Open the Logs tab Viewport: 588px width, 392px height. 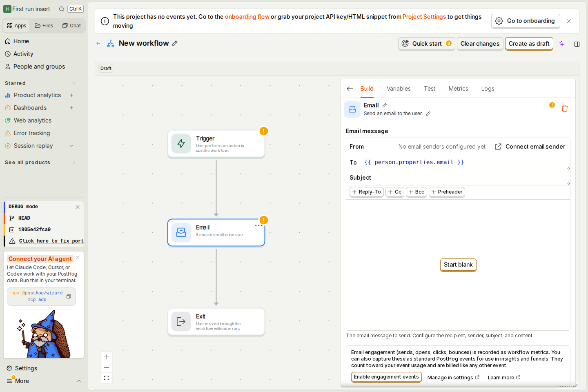click(x=488, y=89)
